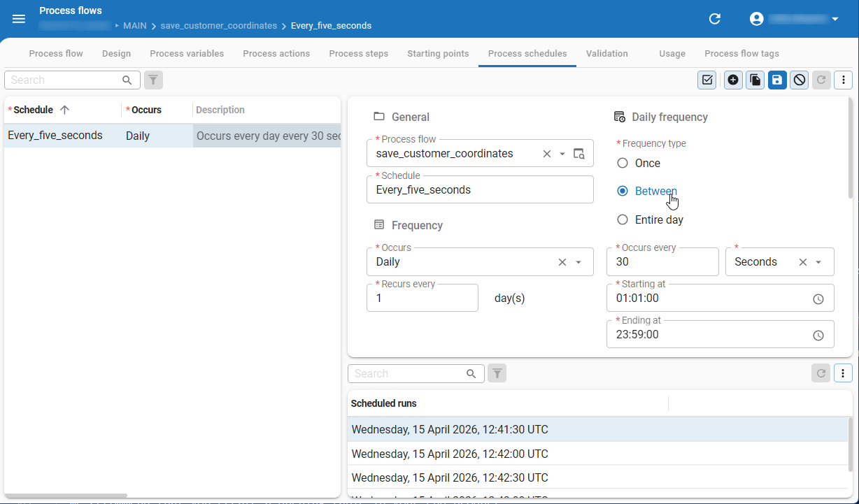Open the save_customer_coordinates breadcrumb link
Screen dimensions: 859x504
point(218,25)
